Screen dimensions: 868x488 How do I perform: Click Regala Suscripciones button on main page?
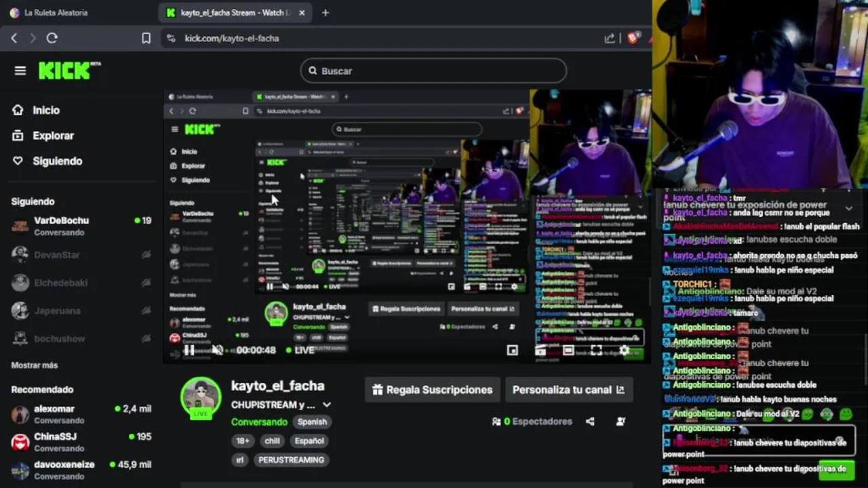(433, 390)
